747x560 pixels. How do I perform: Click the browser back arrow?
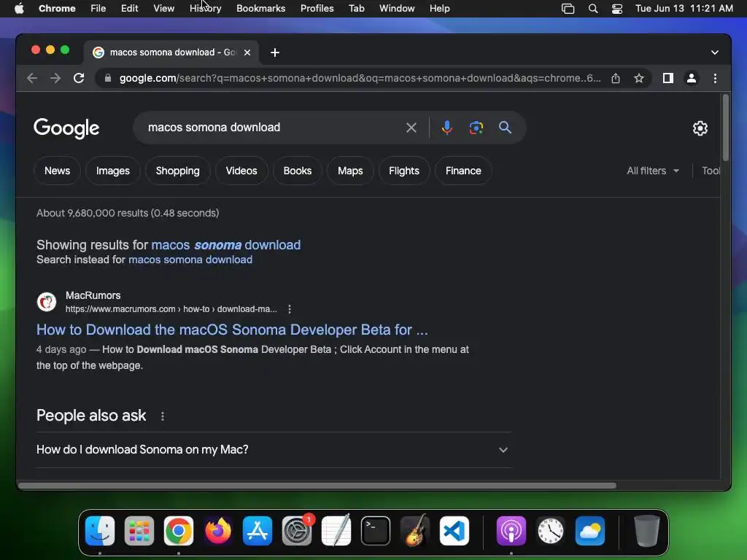coord(32,78)
